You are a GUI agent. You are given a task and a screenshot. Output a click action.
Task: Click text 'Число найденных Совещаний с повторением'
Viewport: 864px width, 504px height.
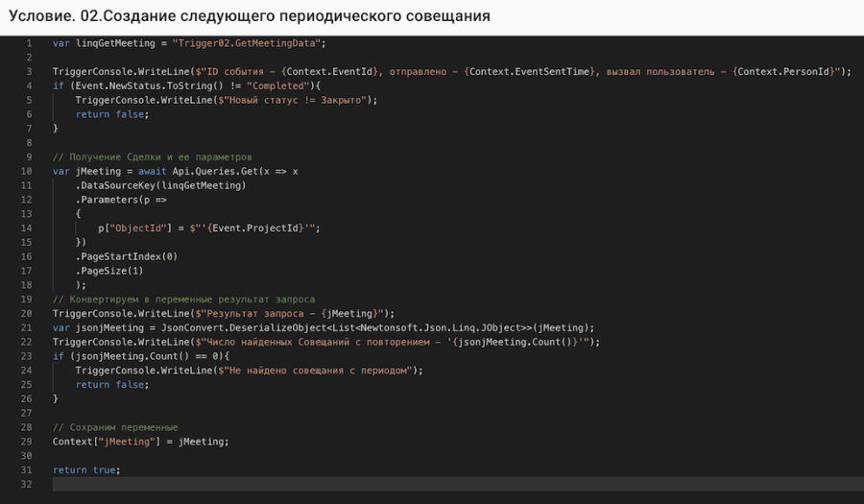318,342
